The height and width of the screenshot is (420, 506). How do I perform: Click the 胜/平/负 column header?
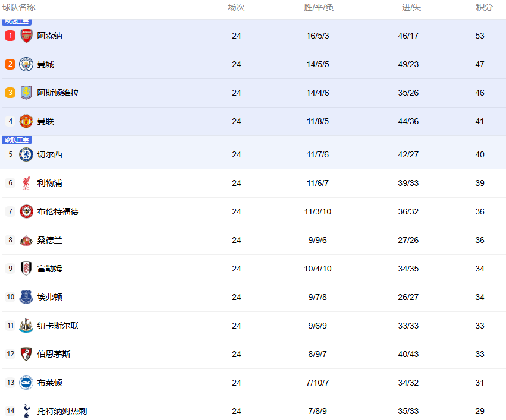319,7
